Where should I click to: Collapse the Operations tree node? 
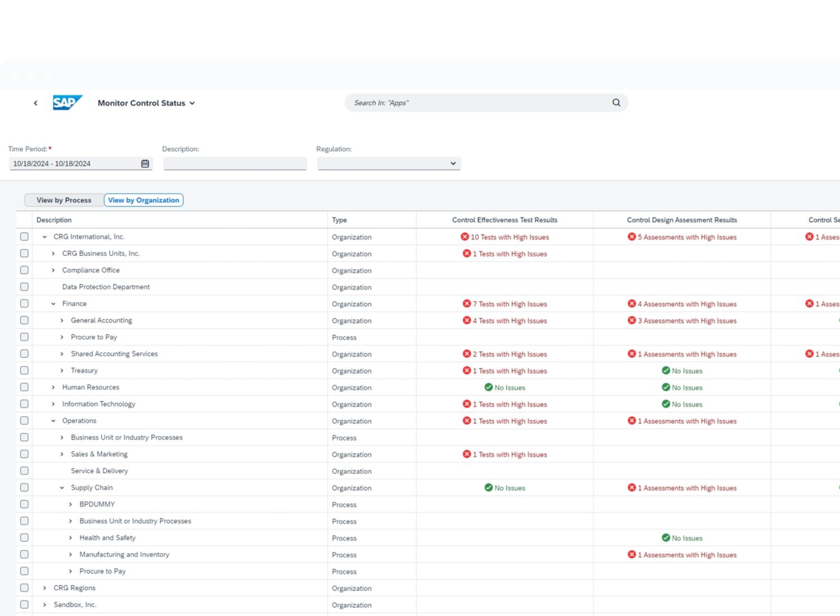[x=53, y=421]
